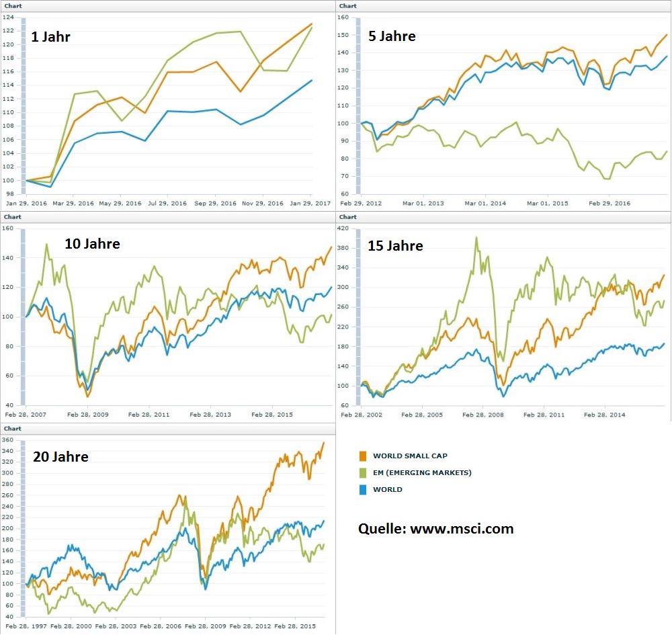Click the 1 Jahr chart title
The width and height of the screenshot is (672, 635).
tap(50, 37)
